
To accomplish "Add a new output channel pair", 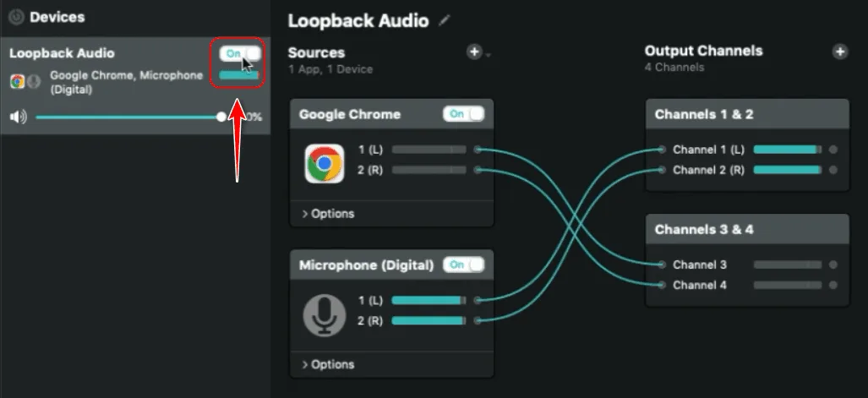I will (x=840, y=52).
